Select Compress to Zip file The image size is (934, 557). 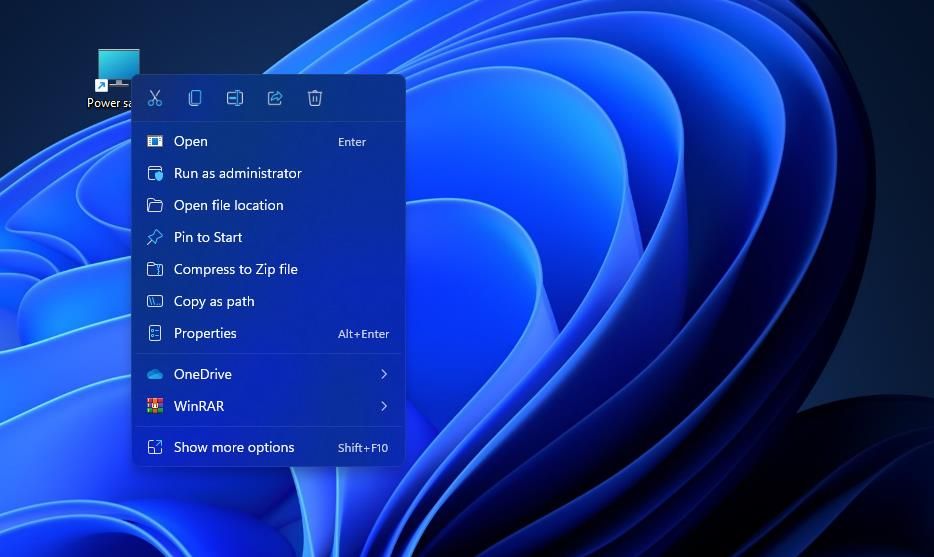point(268,269)
